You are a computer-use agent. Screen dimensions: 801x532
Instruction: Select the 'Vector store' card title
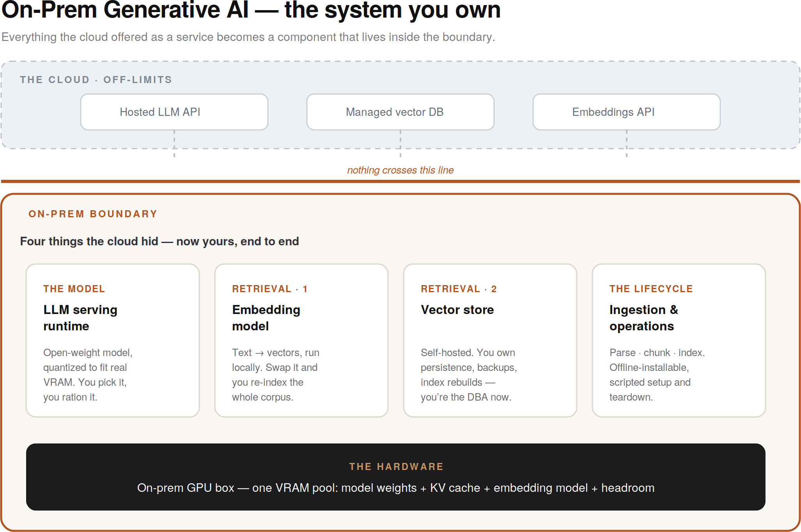click(457, 310)
